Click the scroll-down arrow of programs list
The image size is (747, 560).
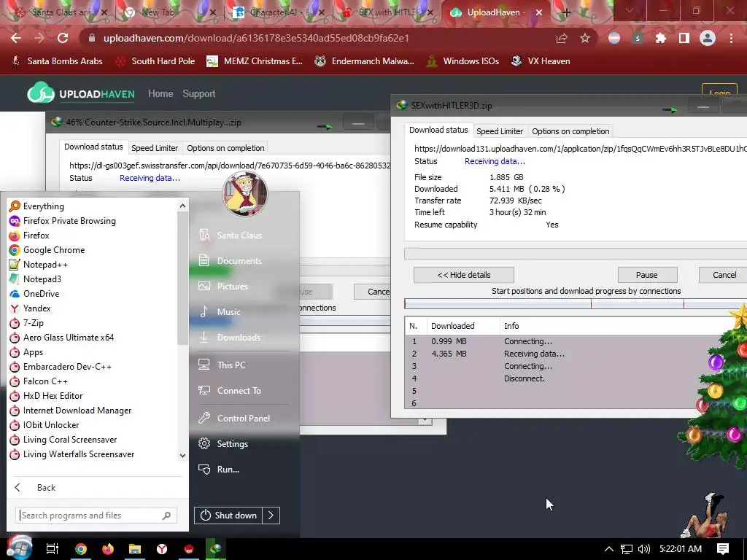pyautogui.click(x=182, y=456)
